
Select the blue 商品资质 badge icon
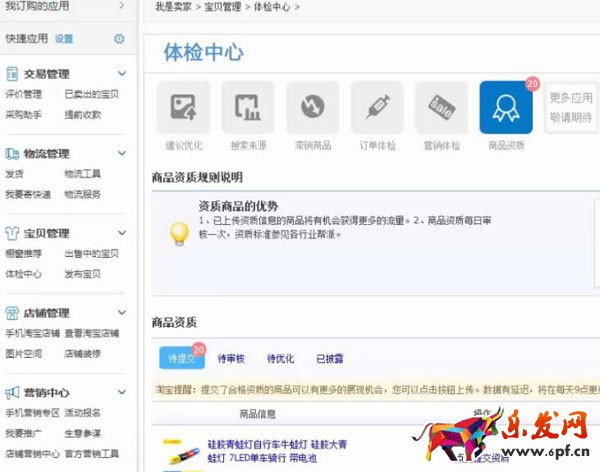(505, 108)
